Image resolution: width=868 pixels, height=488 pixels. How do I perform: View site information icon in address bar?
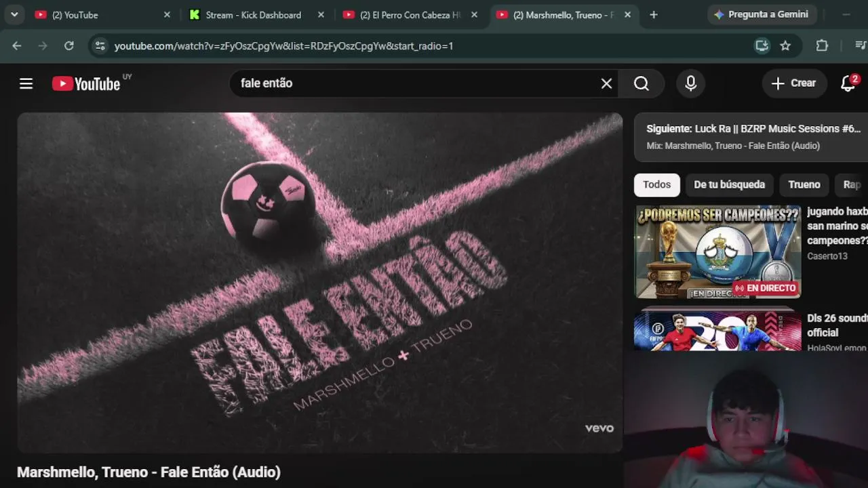[x=100, y=45]
